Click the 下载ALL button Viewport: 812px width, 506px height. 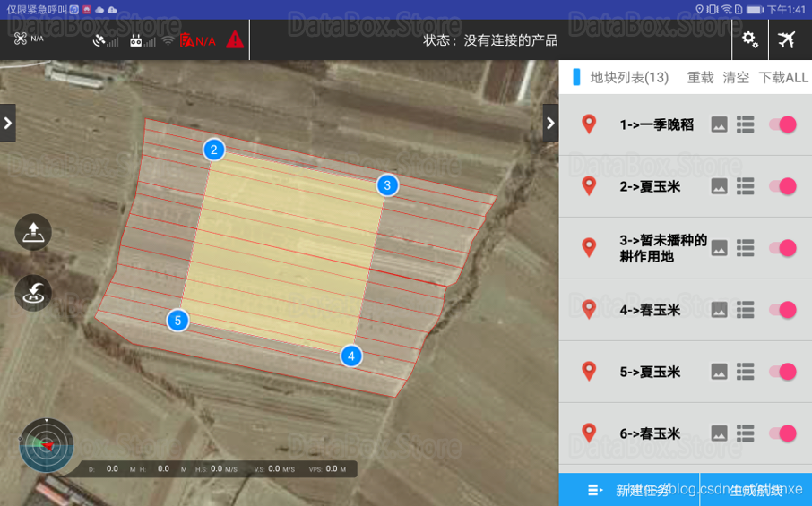pyautogui.click(x=783, y=78)
